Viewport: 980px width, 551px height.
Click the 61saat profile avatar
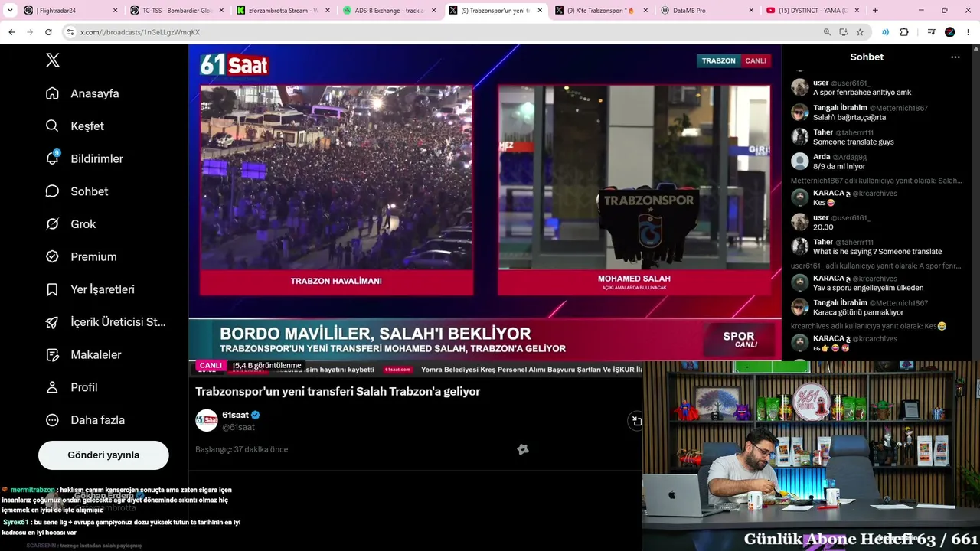pos(207,420)
